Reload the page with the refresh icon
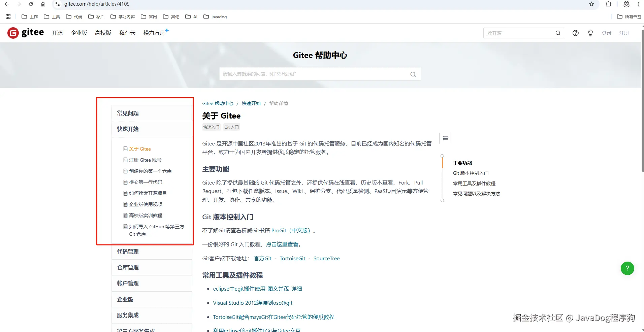644x332 pixels. [31, 4]
